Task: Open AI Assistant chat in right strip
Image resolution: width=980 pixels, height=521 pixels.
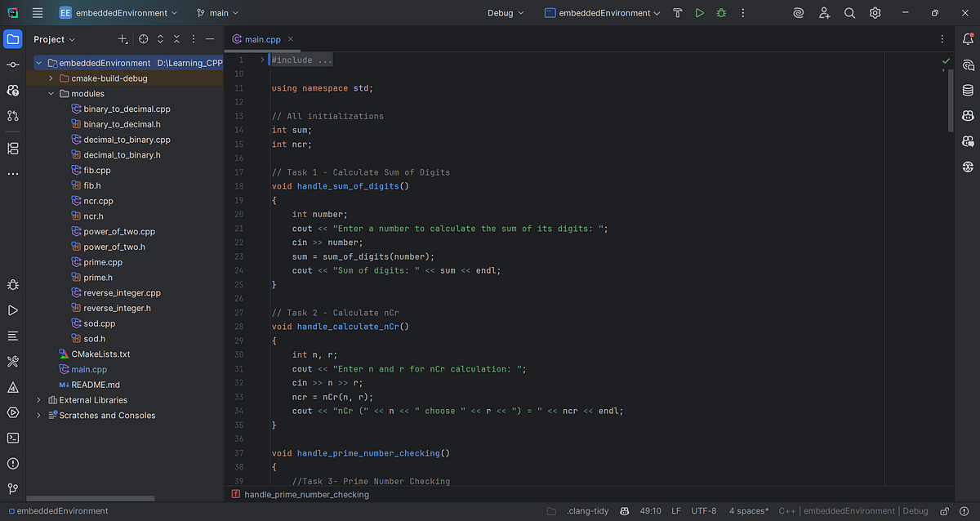Action: click(968, 65)
